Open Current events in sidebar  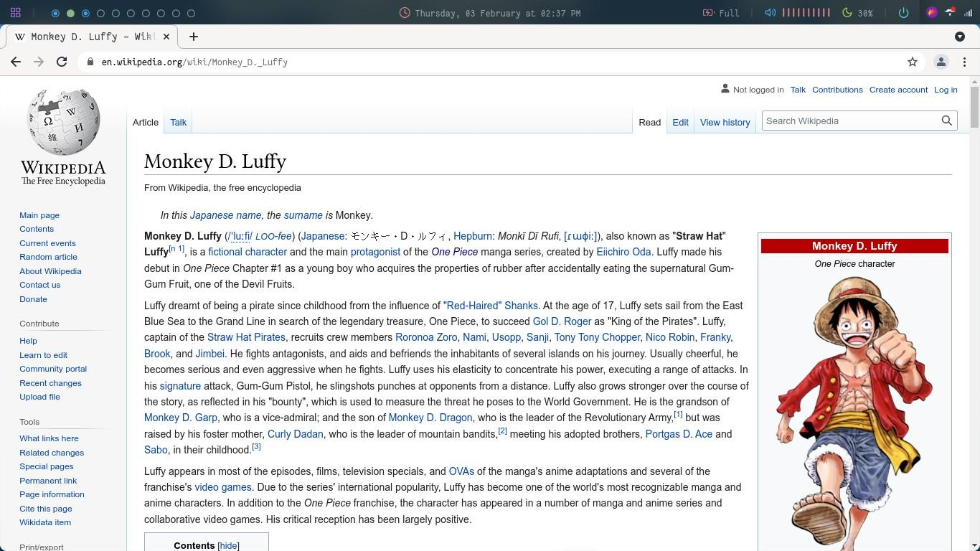point(47,243)
